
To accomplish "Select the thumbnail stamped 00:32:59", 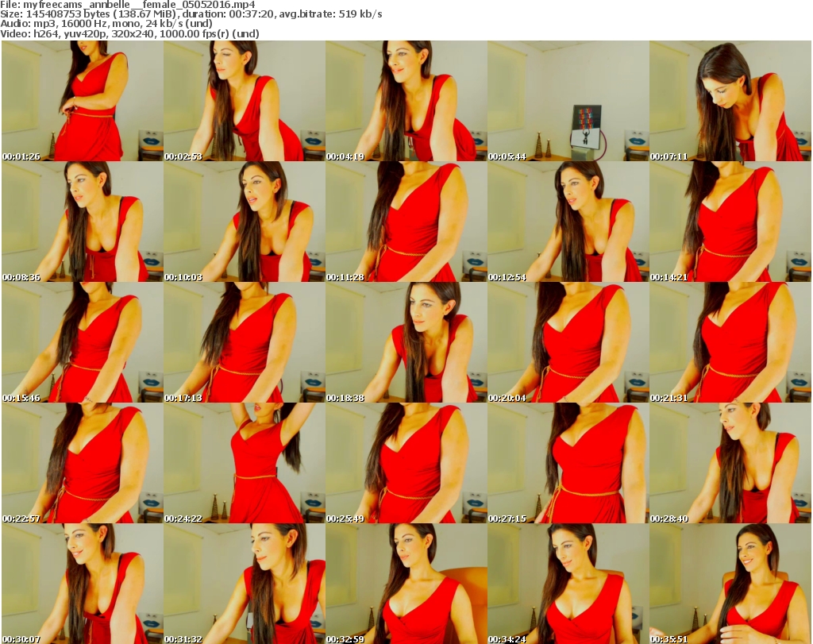I will click(406, 584).
